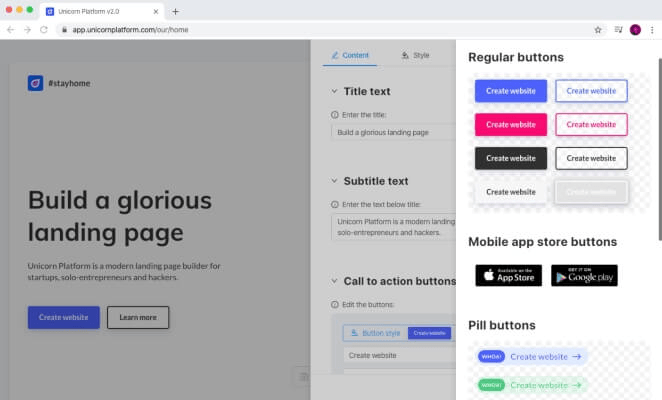Collapse the Title text section
The height and width of the screenshot is (400, 662).
[x=334, y=91]
